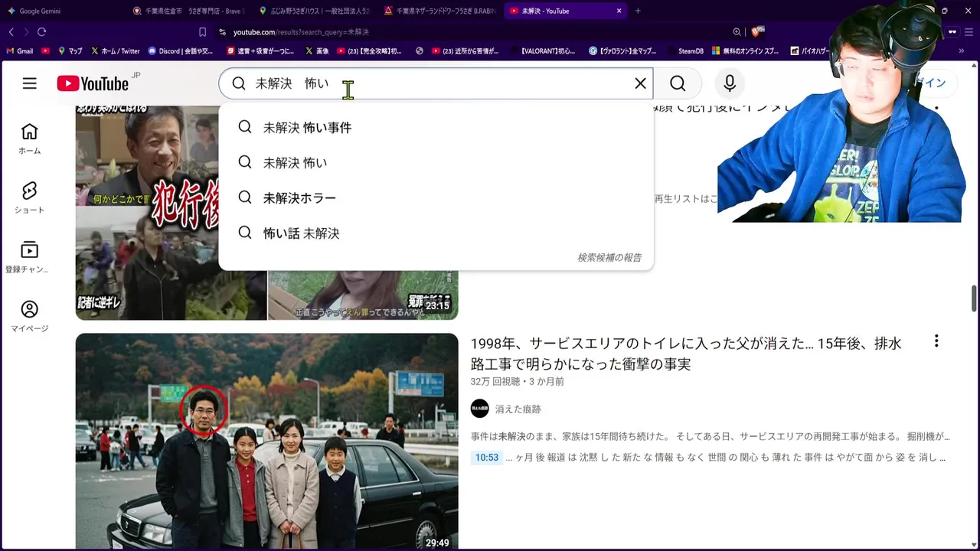Image resolution: width=980 pixels, height=551 pixels.
Task: Open the 消えた痕跡 channel name
Action: click(518, 409)
